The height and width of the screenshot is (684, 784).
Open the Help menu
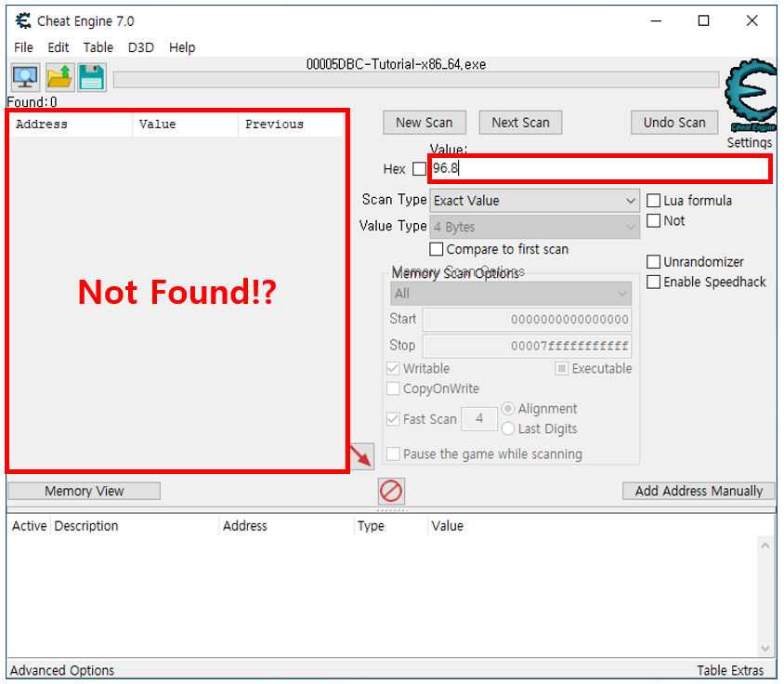coord(182,47)
